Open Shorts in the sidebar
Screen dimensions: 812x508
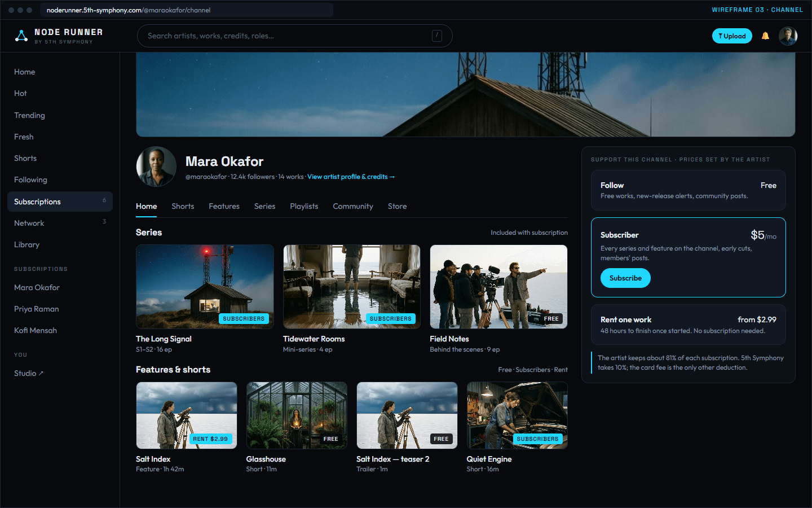point(60,158)
